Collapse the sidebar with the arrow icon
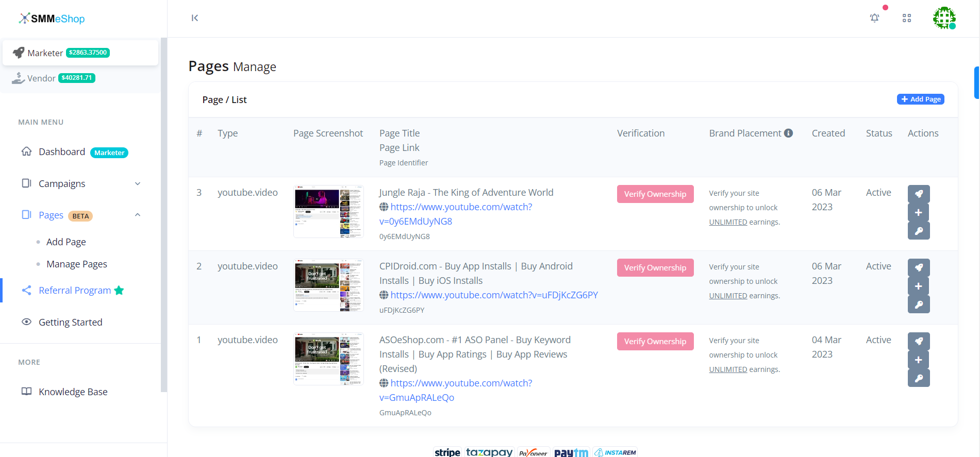 pos(195,18)
